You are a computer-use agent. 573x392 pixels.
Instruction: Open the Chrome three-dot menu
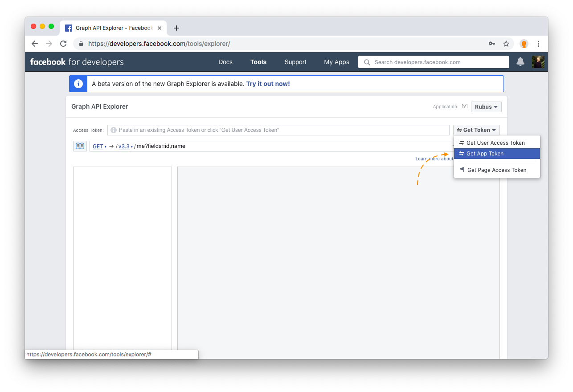pos(538,44)
